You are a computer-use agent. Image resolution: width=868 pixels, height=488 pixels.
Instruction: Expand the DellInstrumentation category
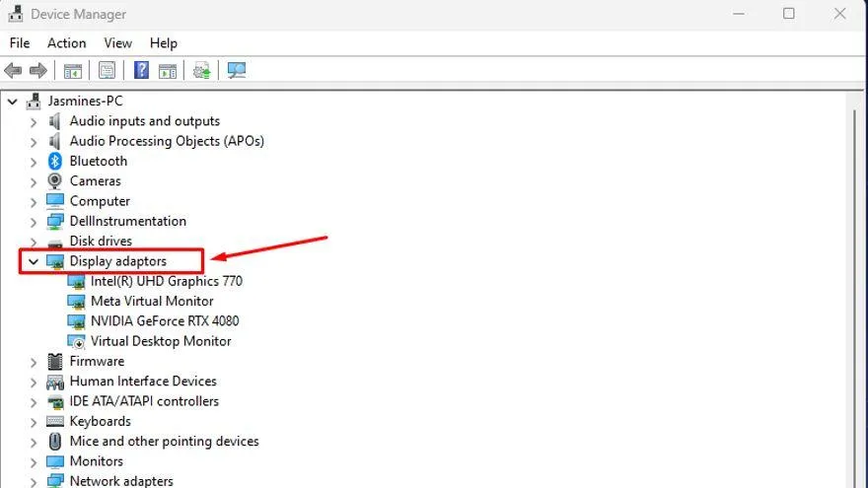34,222
